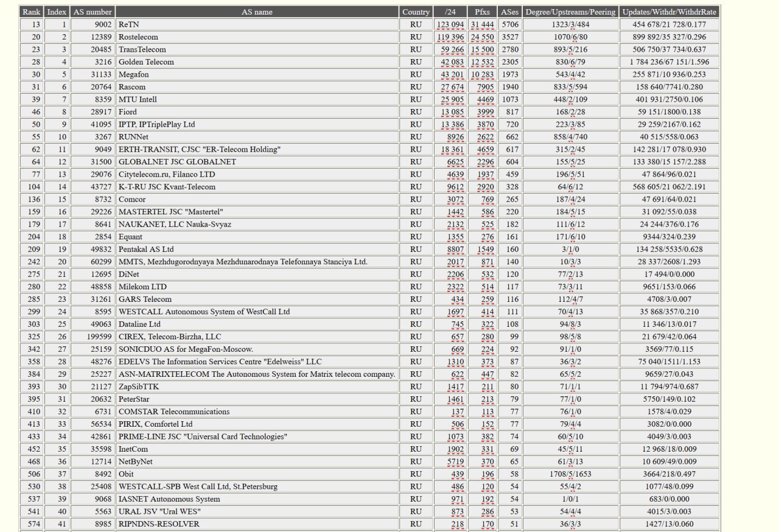Screen dimensions: 779x532
Task: Select the Rostelecom AS name cell
Action: [257, 37]
